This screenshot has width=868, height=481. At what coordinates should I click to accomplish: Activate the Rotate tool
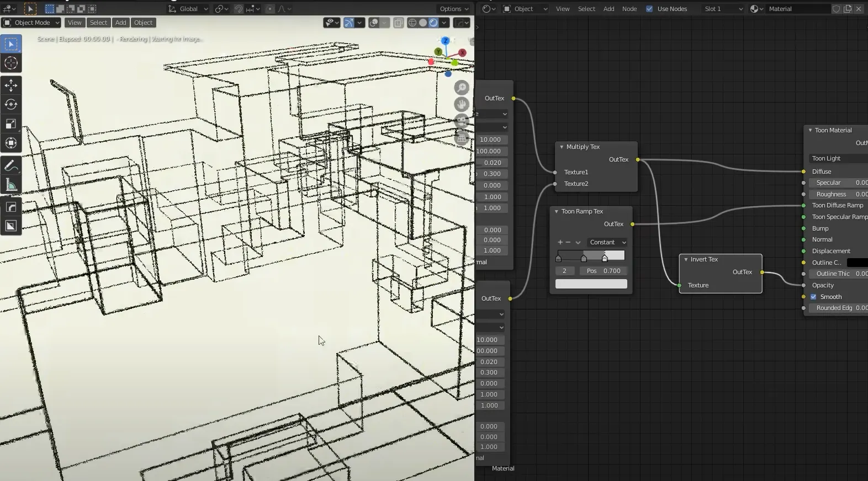[11, 104]
